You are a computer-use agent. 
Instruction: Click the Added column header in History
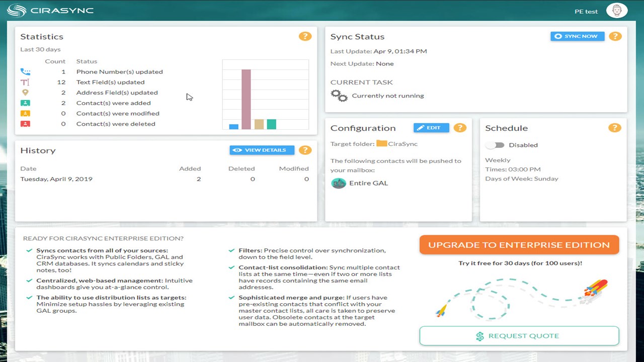[190, 168]
